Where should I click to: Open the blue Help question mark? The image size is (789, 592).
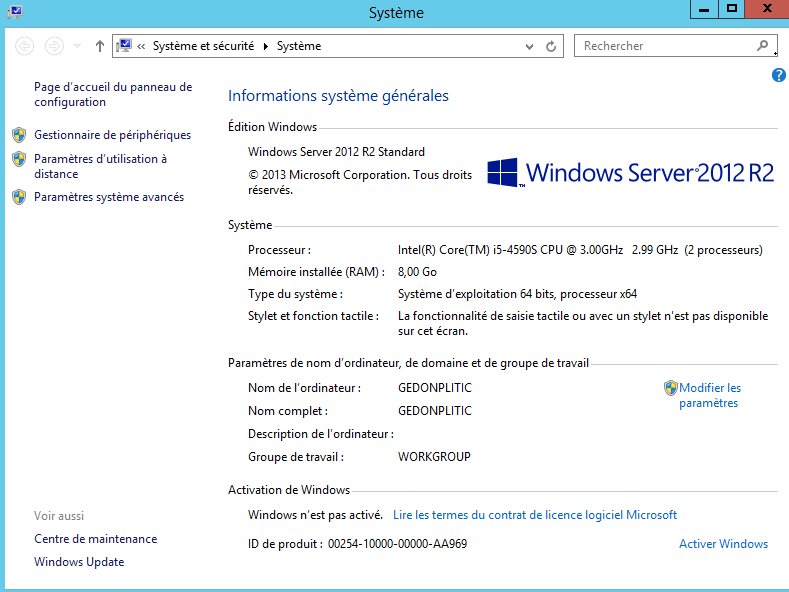(778, 75)
